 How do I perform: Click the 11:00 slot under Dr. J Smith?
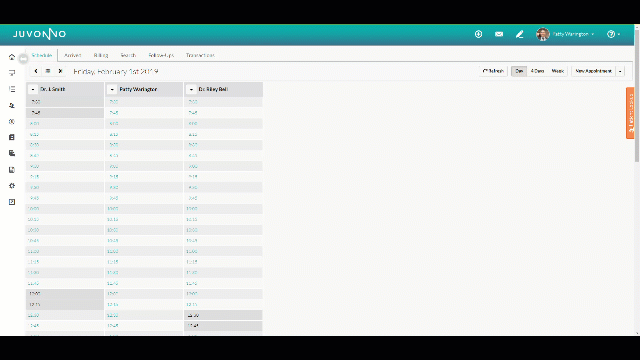pyautogui.click(x=65, y=251)
